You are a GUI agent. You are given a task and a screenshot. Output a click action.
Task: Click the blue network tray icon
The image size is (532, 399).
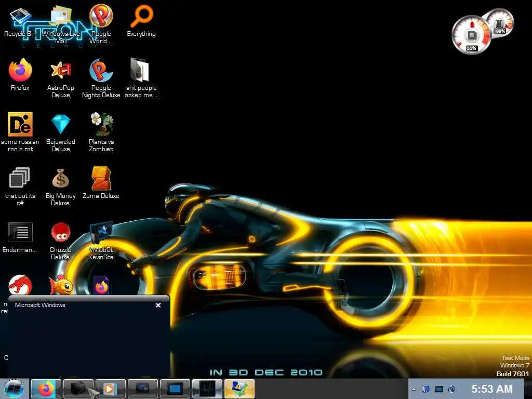(426, 389)
